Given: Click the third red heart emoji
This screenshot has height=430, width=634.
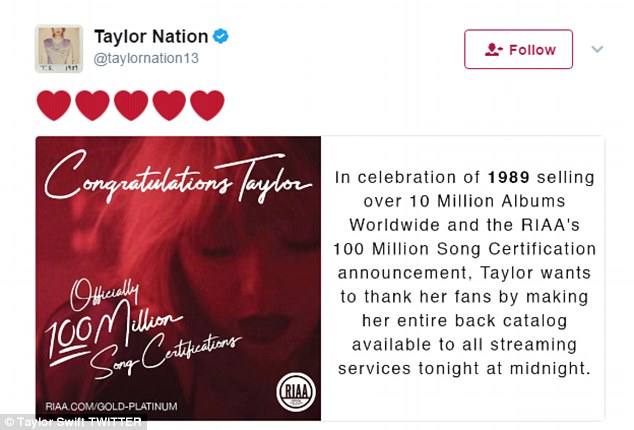Looking at the screenshot, I should (131, 105).
